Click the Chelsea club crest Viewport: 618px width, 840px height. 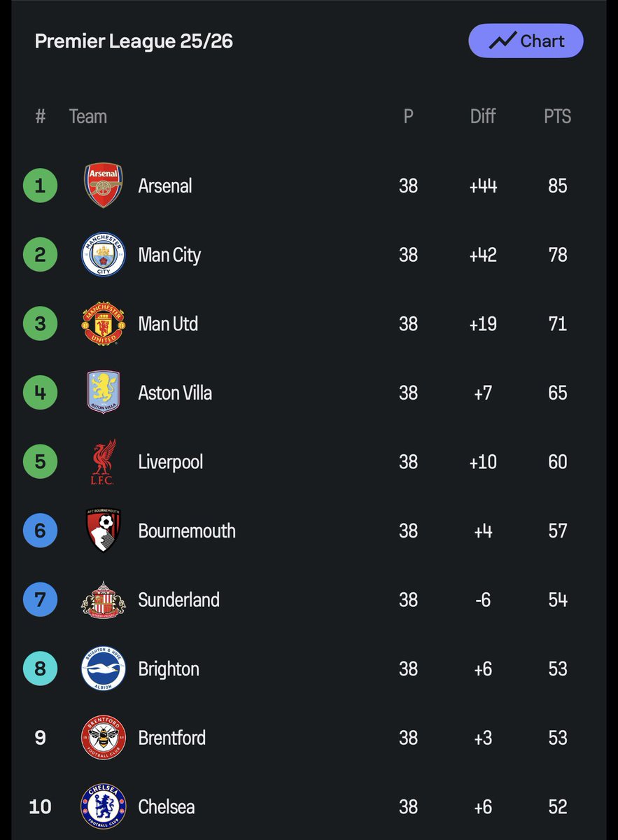tap(104, 806)
